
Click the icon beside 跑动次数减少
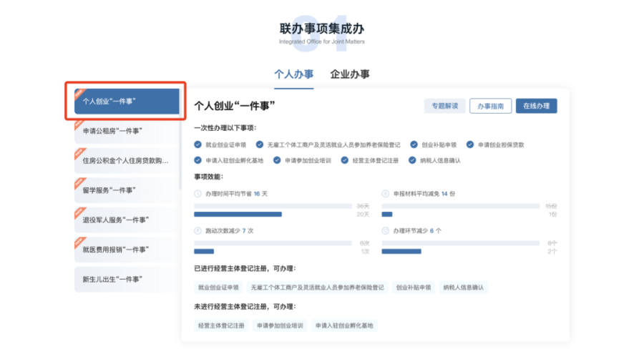198,231
